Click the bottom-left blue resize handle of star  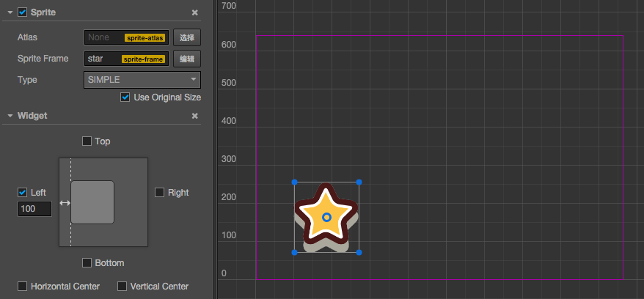[x=294, y=252]
